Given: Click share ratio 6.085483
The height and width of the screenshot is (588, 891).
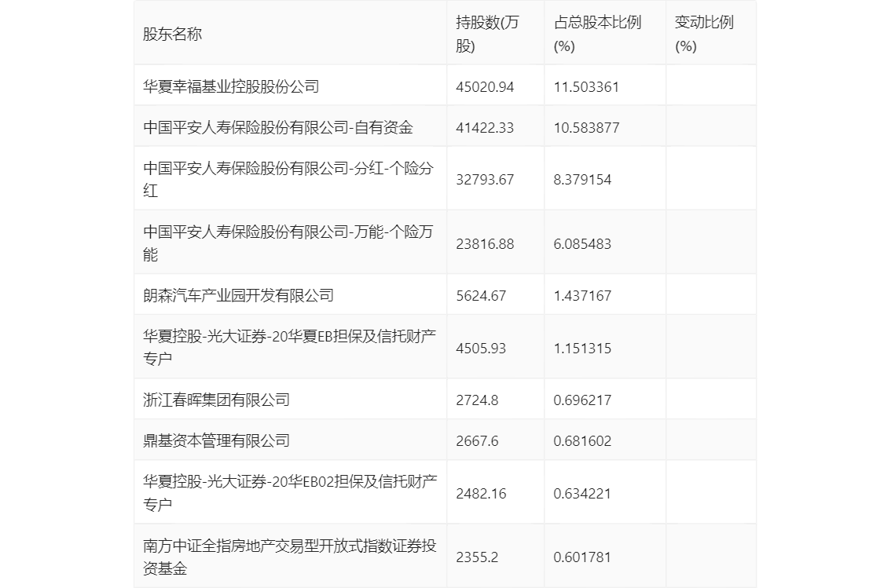Looking at the screenshot, I should pos(582,244).
